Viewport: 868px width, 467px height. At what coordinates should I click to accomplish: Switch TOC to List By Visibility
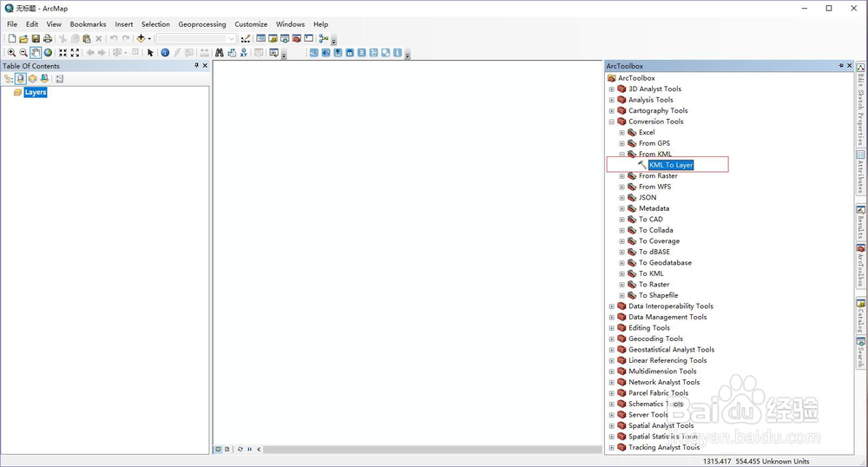[x=33, y=79]
